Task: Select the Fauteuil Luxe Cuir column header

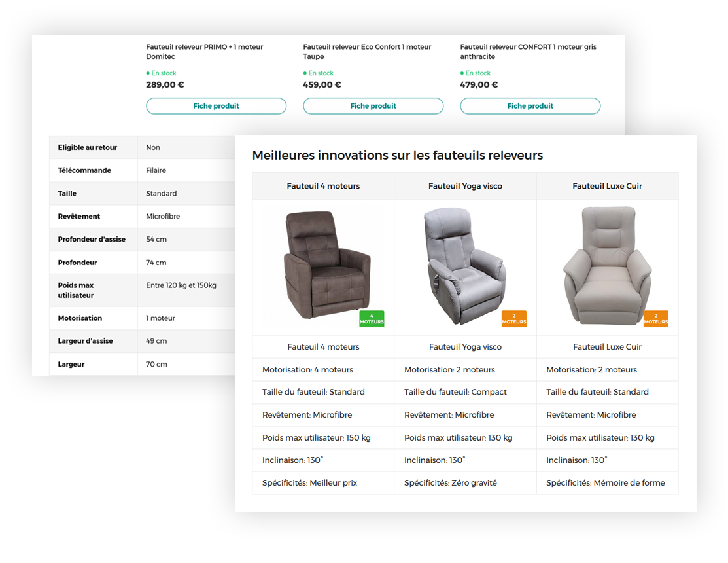Action: click(x=607, y=186)
